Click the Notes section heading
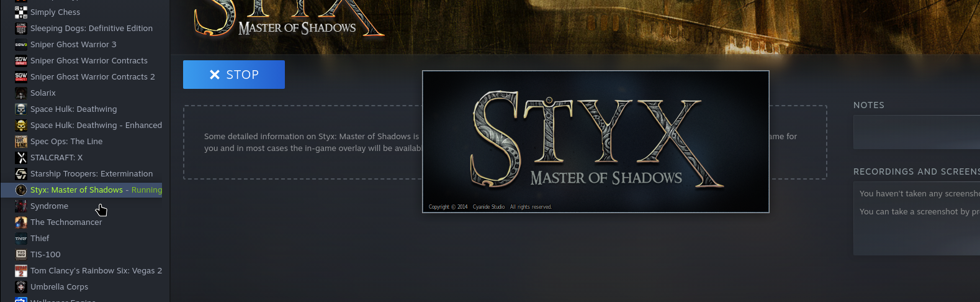 (x=869, y=105)
